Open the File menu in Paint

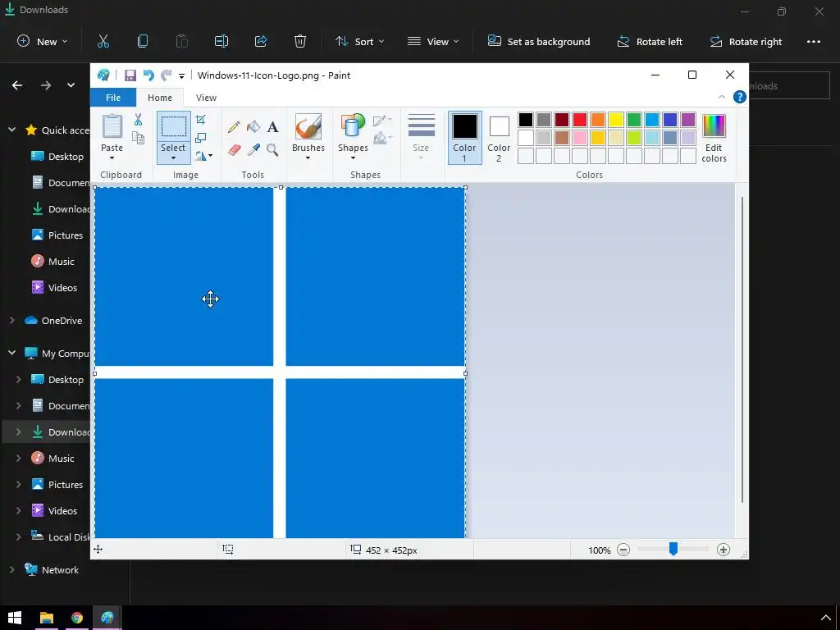pyautogui.click(x=113, y=98)
